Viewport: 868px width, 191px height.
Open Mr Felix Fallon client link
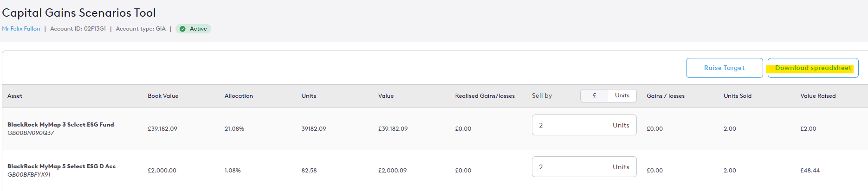21,29
